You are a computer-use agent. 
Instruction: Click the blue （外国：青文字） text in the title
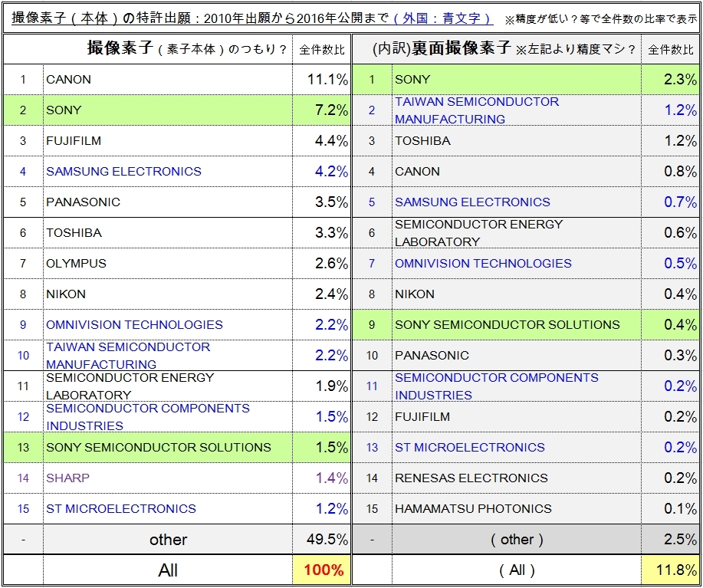[441, 18]
